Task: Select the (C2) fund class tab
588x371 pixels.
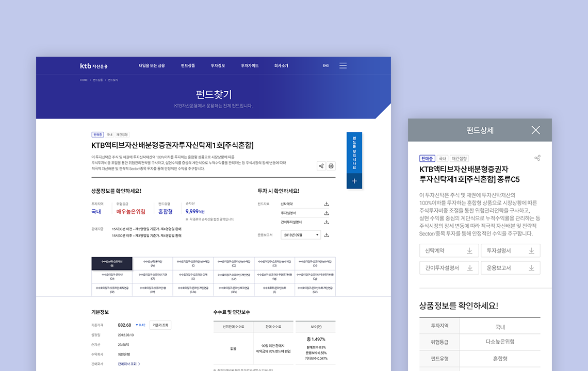Action: (x=234, y=263)
